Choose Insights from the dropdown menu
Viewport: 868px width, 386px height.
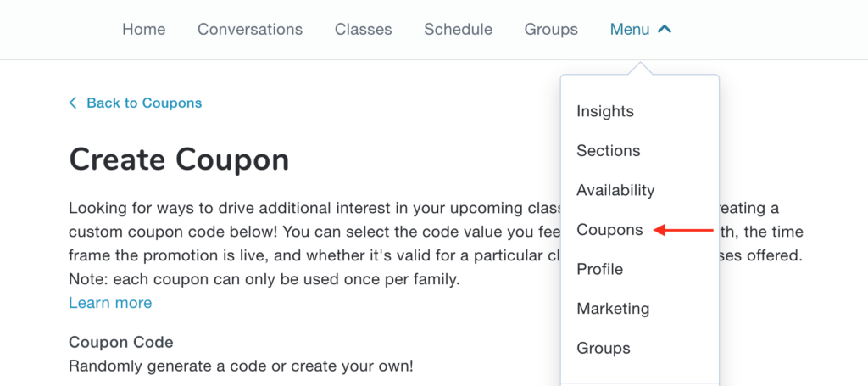point(605,111)
